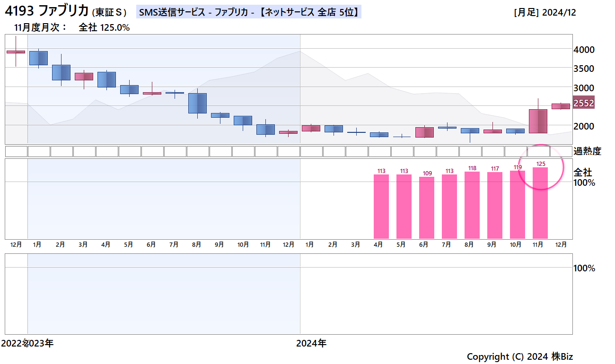This screenshot has height=364, width=615.
Task: Click the value label 125 above the bar
Action: [540, 164]
